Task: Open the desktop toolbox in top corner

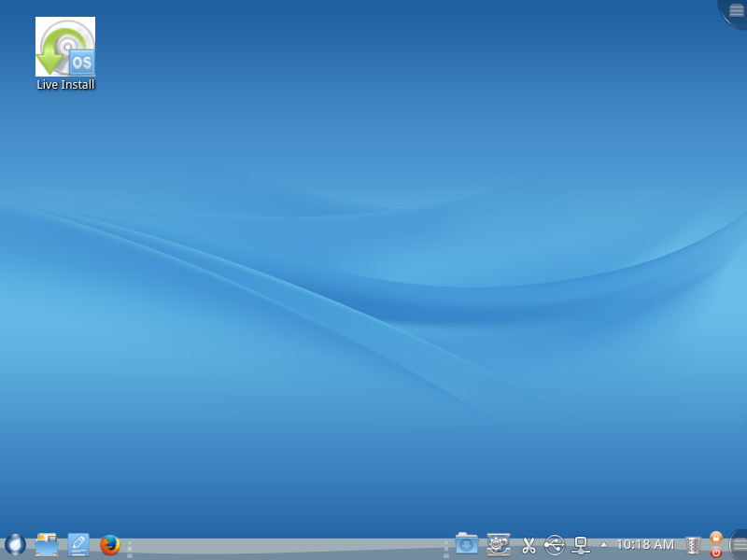Action: (x=736, y=10)
